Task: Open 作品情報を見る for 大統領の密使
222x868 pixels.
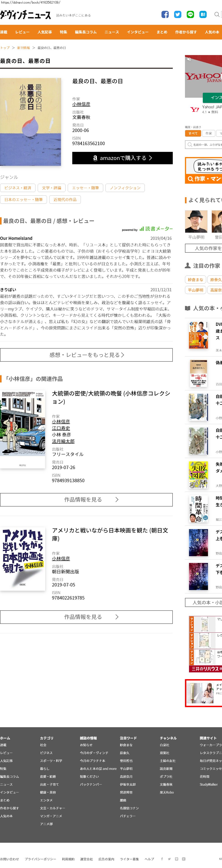Action: click(86, 499)
